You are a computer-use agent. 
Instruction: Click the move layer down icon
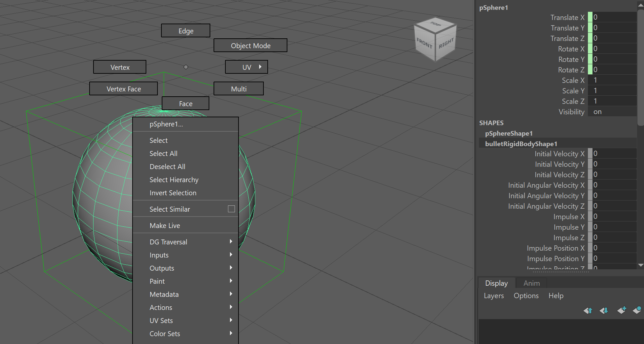coord(604,310)
